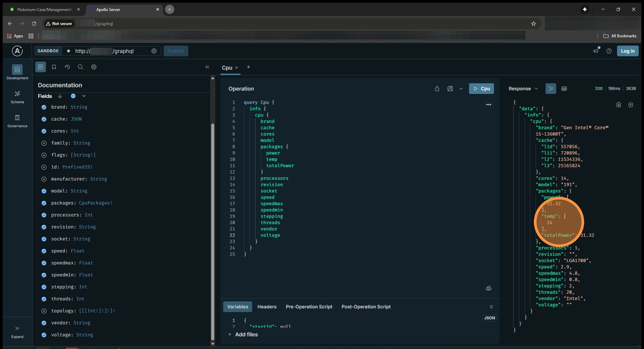This screenshot has width=644, height=349.
Task: Click the bookmark icon in documentation toolbar
Action: (x=54, y=67)
